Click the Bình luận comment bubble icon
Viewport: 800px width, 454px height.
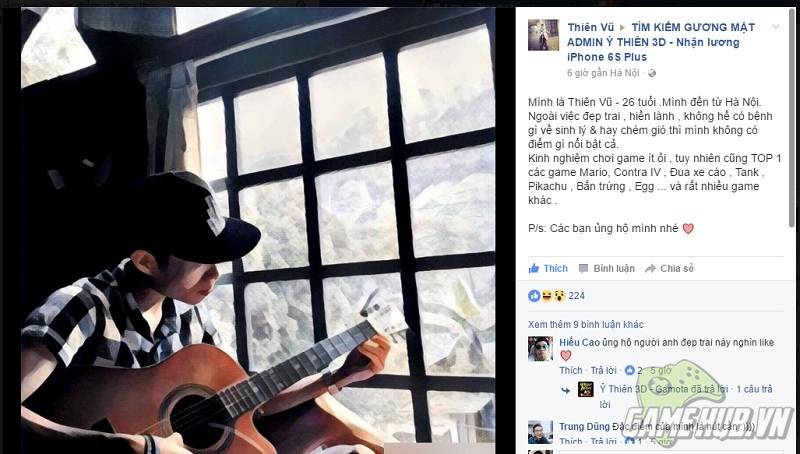pos(584,269)
